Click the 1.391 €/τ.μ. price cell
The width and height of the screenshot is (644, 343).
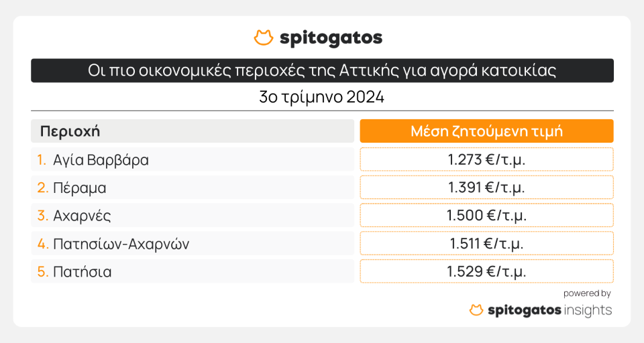click(486, 188)
